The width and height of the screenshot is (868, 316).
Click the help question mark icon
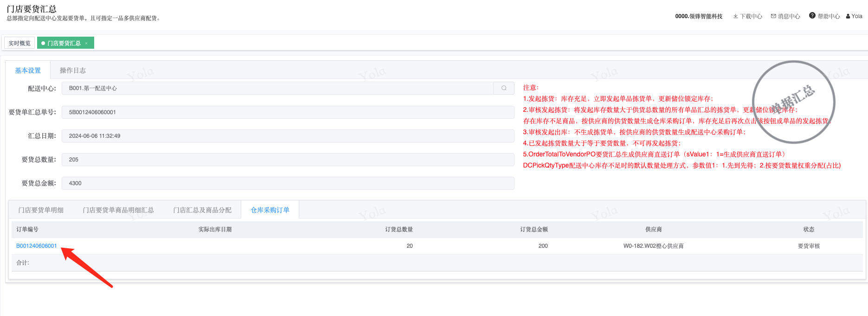pyautogui.click(x=812, y=15)
